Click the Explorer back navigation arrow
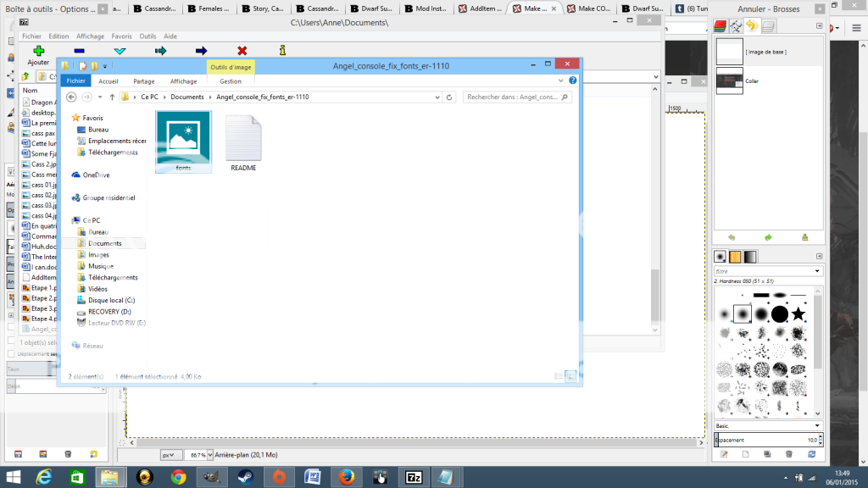 click(72, 97)
